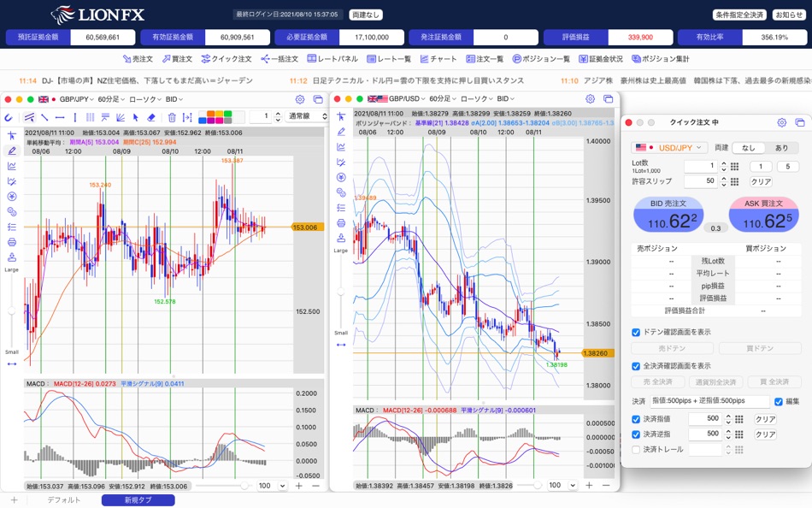Switch to the デフォルト tab
The height and width of the screenshot is (508, 812).
click(x=63, y=500)
